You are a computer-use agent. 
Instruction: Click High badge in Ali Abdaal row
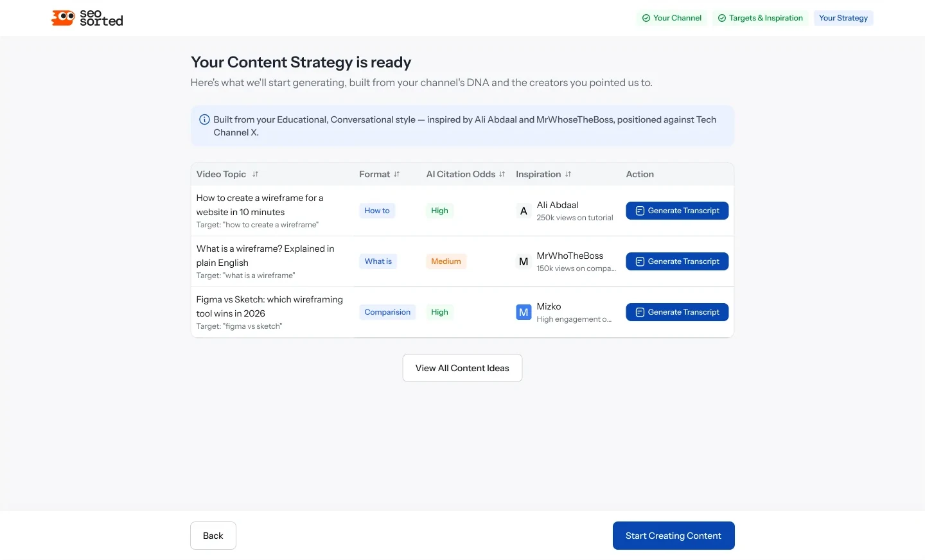pos(440,211)
